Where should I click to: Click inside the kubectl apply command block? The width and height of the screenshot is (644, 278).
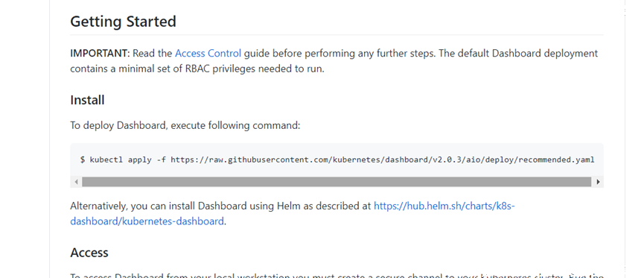coord(337,160)
